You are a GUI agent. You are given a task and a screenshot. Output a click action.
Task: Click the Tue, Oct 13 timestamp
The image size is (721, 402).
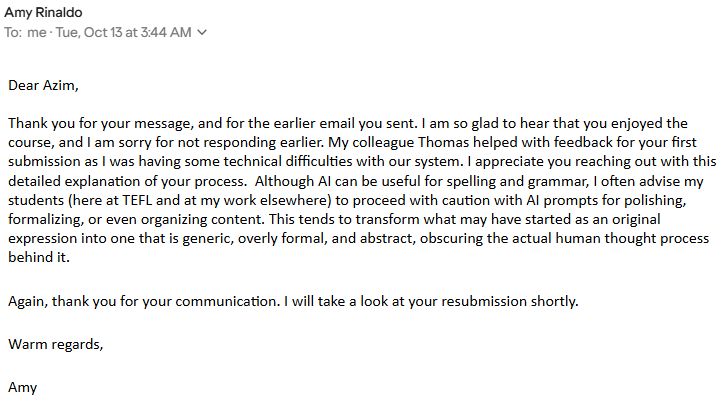click(123, 32)
